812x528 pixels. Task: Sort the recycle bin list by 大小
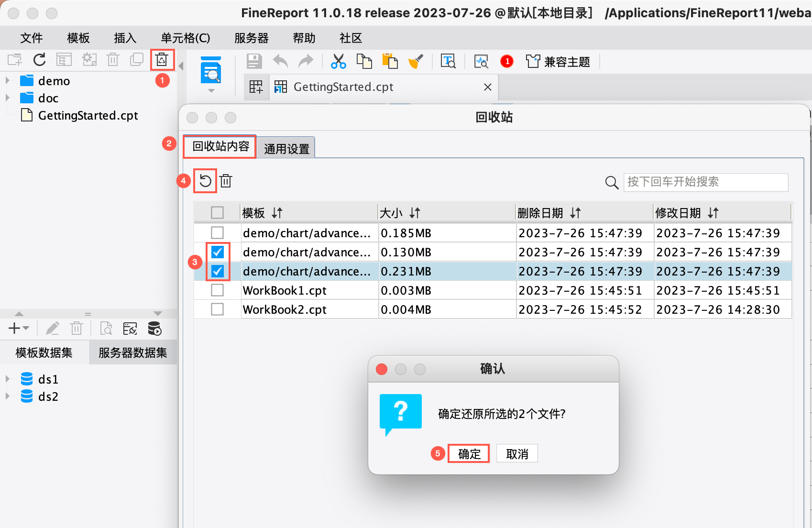pos(415,213)
